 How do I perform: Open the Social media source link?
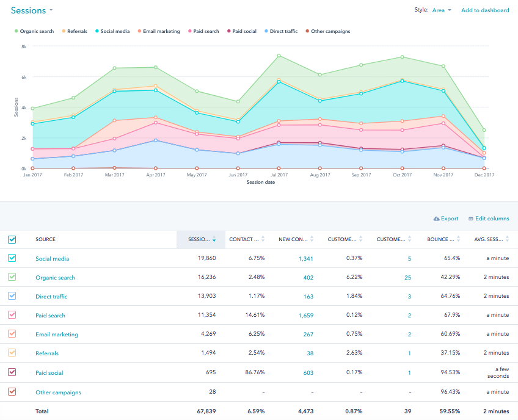[52, 259]
